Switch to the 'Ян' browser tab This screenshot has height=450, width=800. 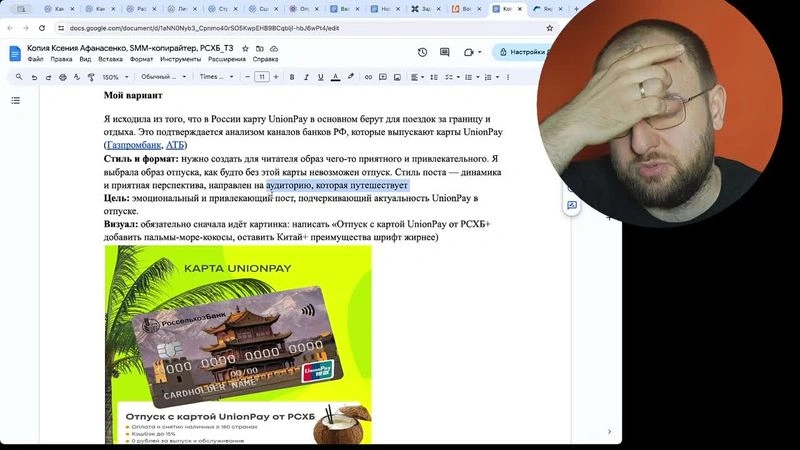(547, 9)
